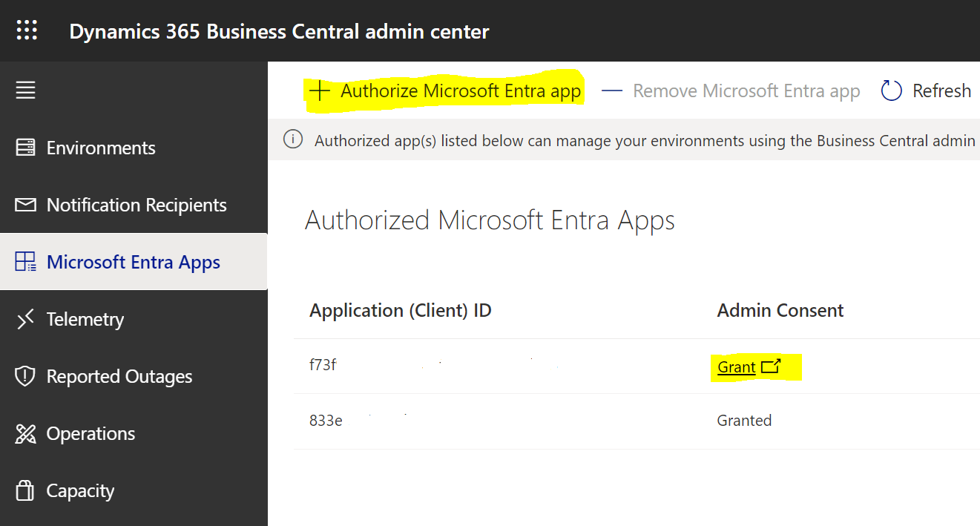
Task: Click the Reported Outages shield icon
Action: [26, 376]
